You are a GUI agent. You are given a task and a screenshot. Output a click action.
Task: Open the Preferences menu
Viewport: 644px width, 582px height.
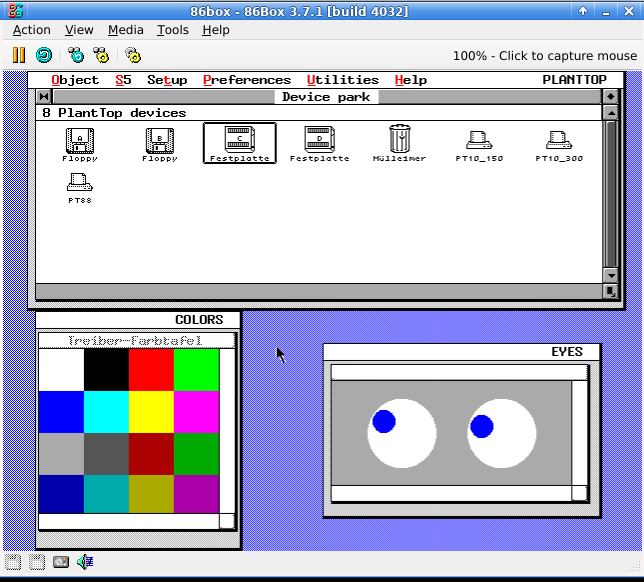point(247,80)
